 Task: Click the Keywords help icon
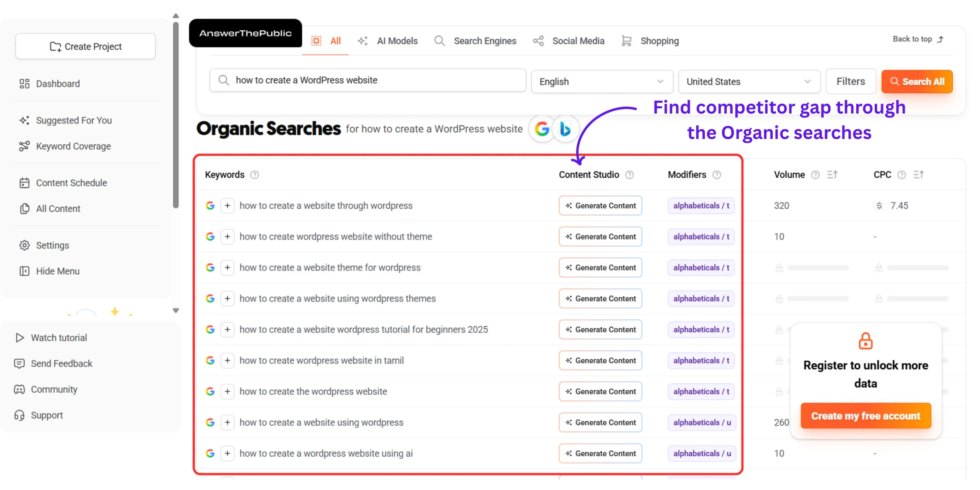(x=255, y=175)
